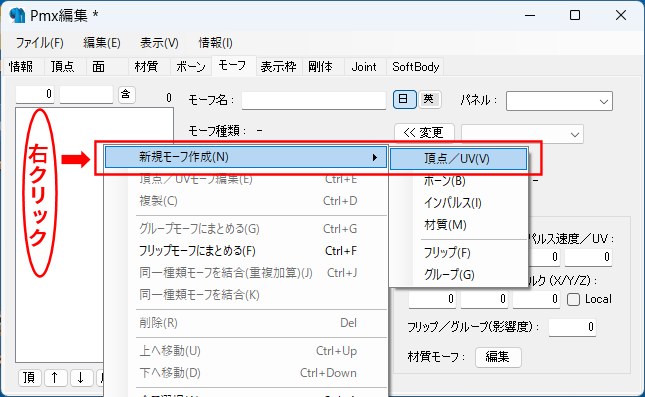Click the 含 filter button
645x397 pixels.
pyautogui.click(x=126, y=95)
